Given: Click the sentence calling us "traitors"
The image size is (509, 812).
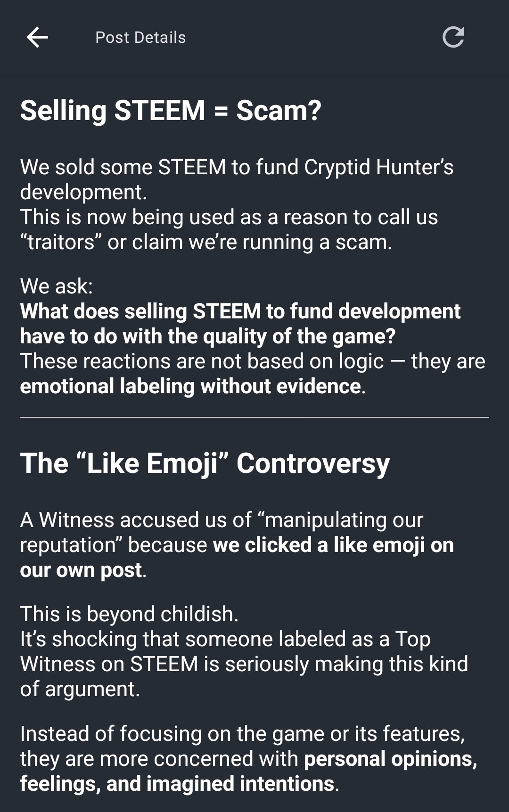Looking at the screenshot, I should click(x=229, y=229).
